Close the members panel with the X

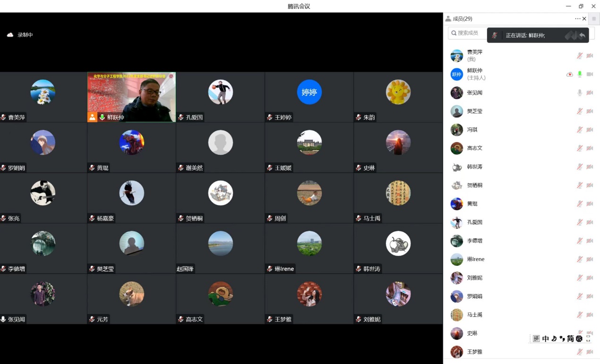click(584, 19)
